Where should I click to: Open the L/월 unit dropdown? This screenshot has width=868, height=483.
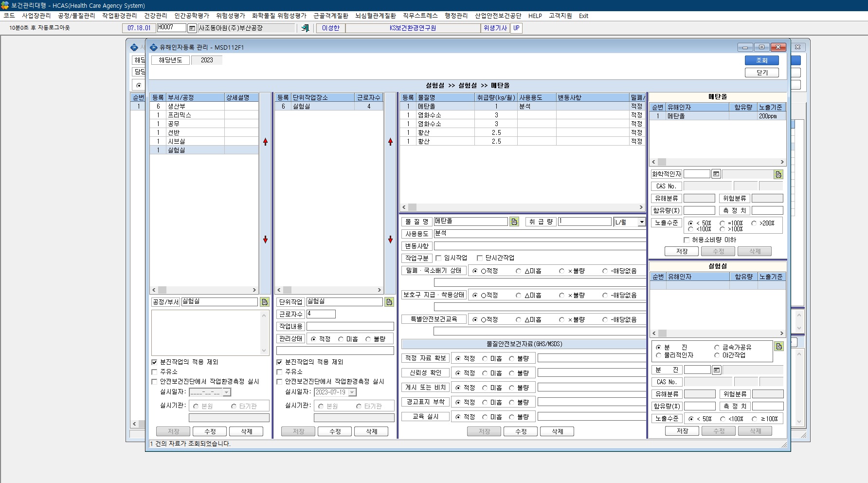click(641, 222)
